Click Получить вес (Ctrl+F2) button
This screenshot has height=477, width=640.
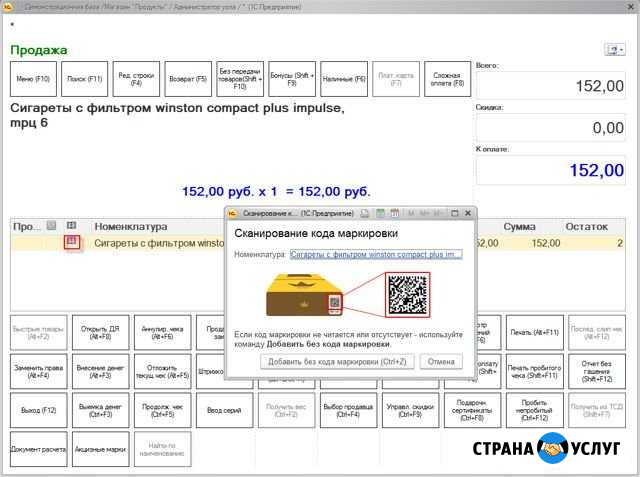click(287, 410)
